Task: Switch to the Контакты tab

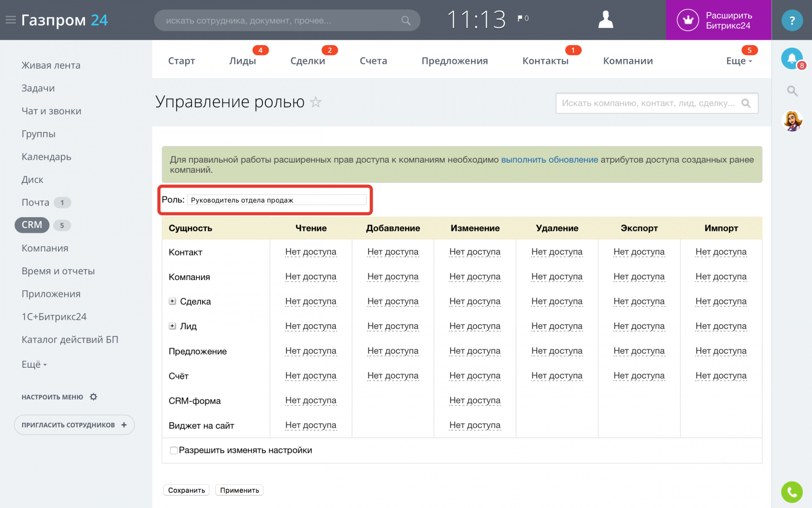Action: (546, 61)
